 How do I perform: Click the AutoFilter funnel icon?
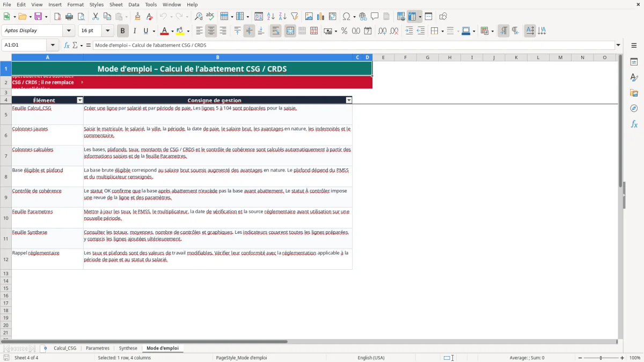pos(295,17)
